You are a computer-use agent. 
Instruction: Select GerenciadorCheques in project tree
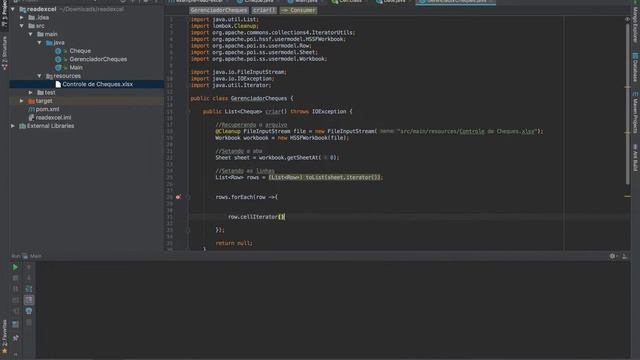pyautogui.click(x=98, y=59)
